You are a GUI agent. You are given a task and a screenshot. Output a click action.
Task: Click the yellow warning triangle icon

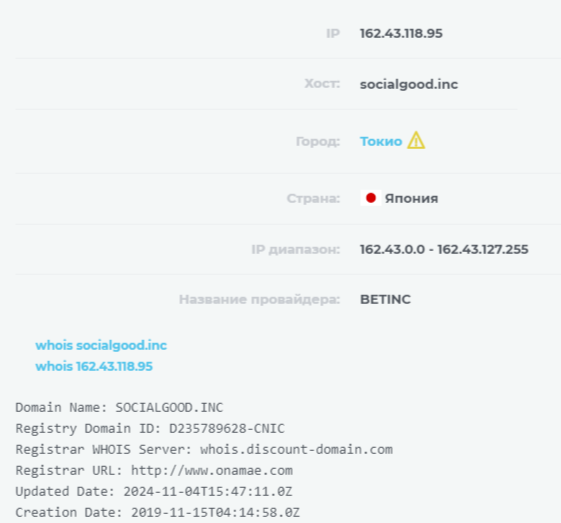point(416,140)
